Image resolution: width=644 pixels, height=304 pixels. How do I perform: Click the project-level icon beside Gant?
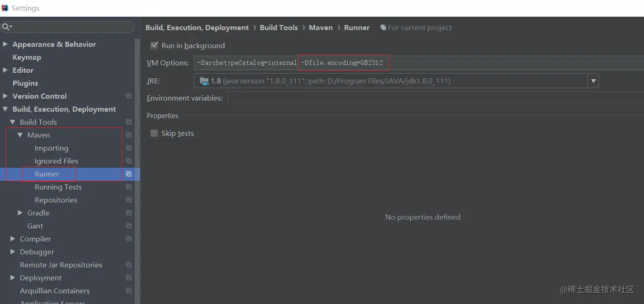(129, 226)
